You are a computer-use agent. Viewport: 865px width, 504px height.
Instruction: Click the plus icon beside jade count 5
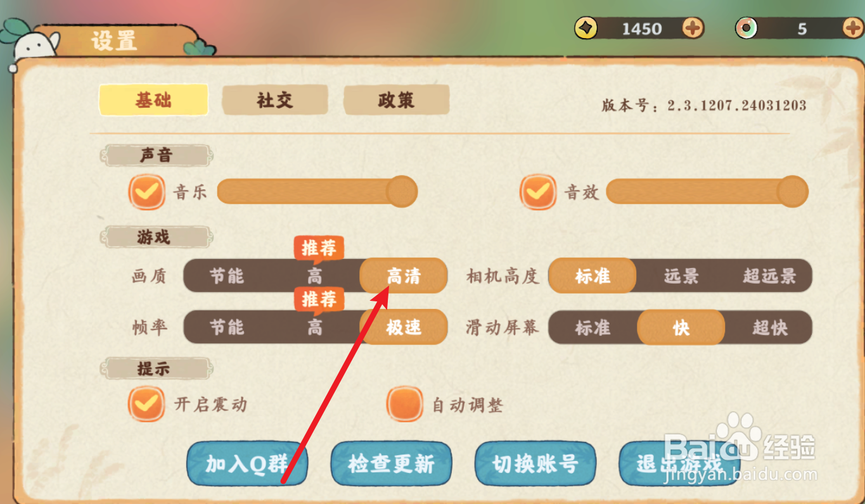pyautogui.click(x=854, y=28)
